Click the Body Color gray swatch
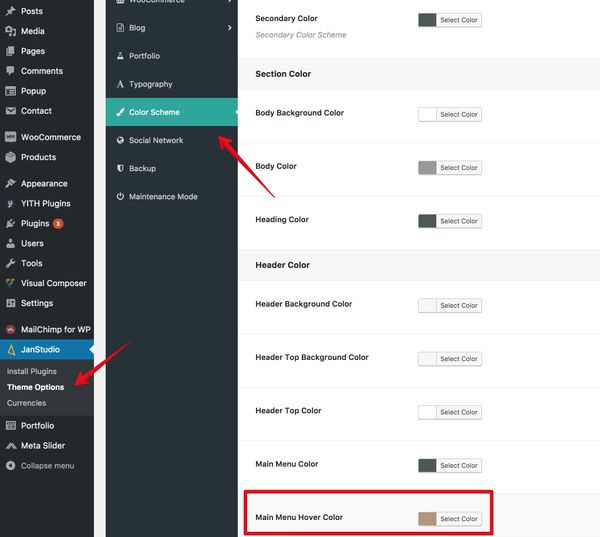This screenshot has width=600, height=537. coord(427,168)
